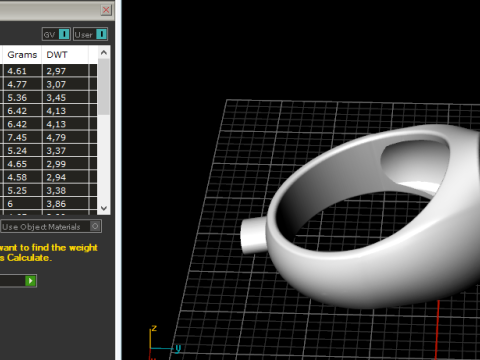480x360 pixels.
Task: Select the 2,99 DWT cell
Action: coord(65,164)
